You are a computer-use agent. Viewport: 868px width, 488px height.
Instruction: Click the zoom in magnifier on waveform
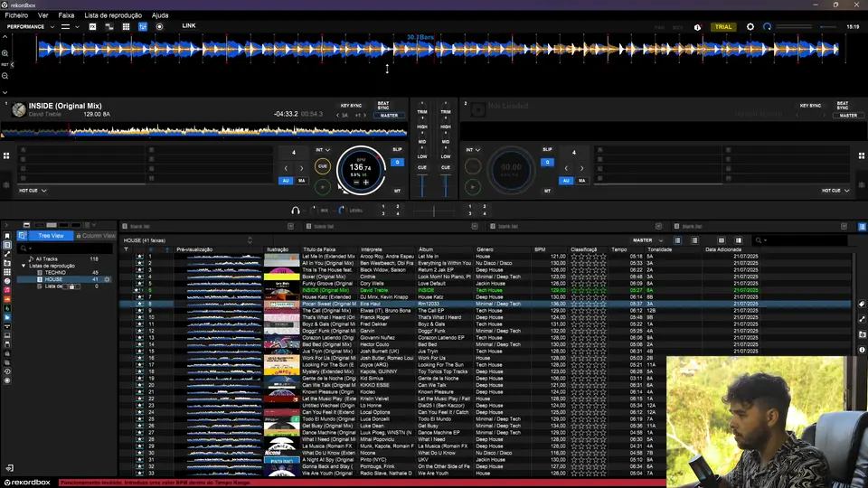(5, 53)
